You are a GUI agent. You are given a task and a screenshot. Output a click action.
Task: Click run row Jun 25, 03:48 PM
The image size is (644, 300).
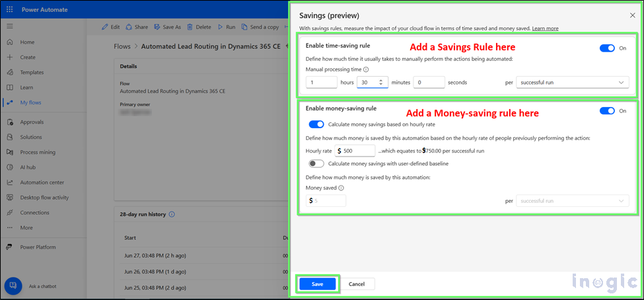[155, 287]
